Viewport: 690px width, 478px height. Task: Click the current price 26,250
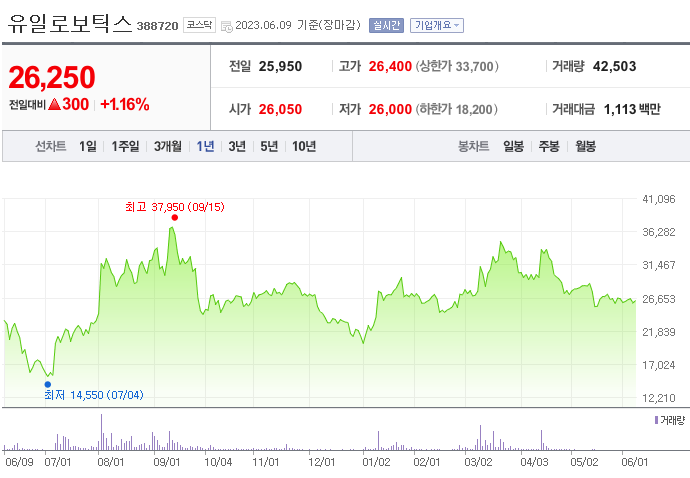click(52, 77)
